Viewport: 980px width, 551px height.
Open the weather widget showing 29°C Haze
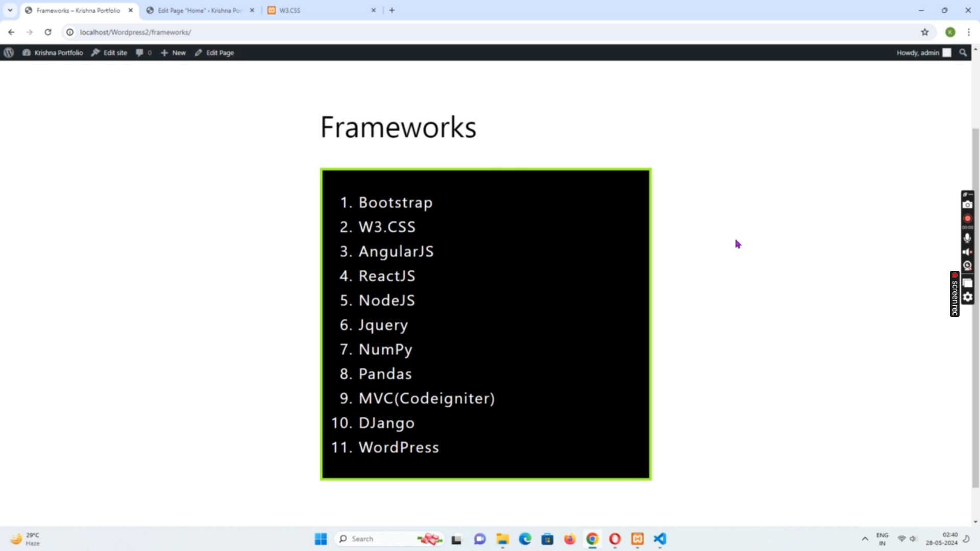pyautogui.click(x=26, y=539)
